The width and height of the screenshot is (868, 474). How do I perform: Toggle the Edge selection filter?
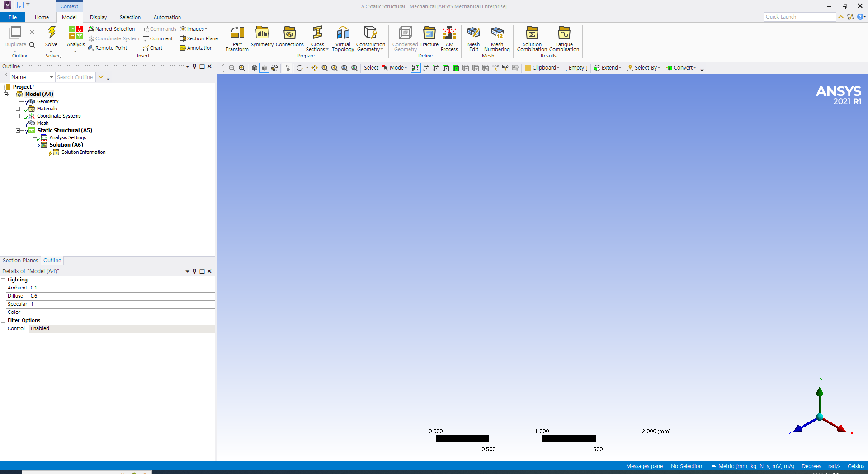436,68
